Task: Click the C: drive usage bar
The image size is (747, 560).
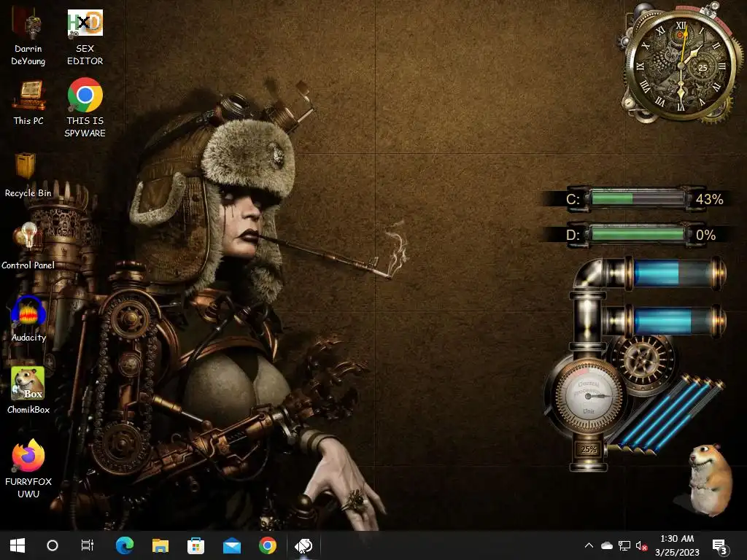Action: click(638, 198)
